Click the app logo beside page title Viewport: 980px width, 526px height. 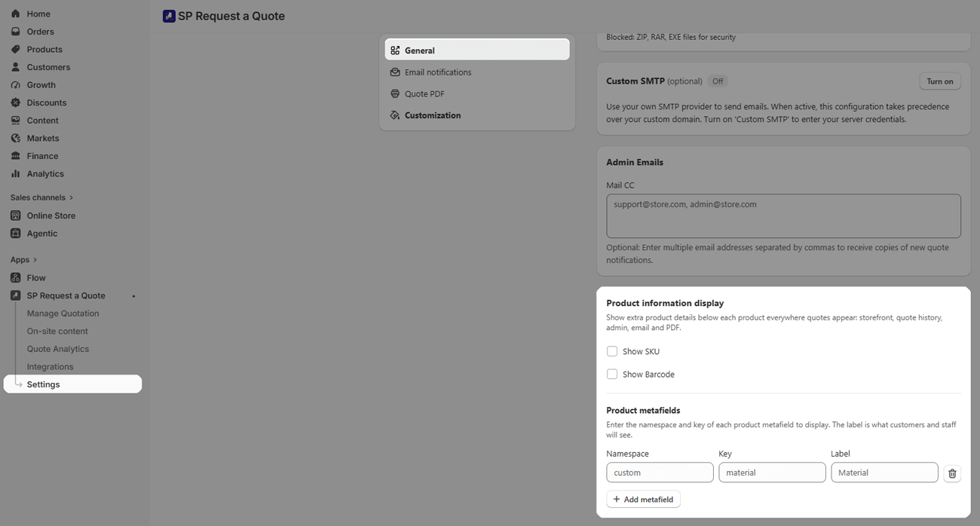(x=169, y=16)
